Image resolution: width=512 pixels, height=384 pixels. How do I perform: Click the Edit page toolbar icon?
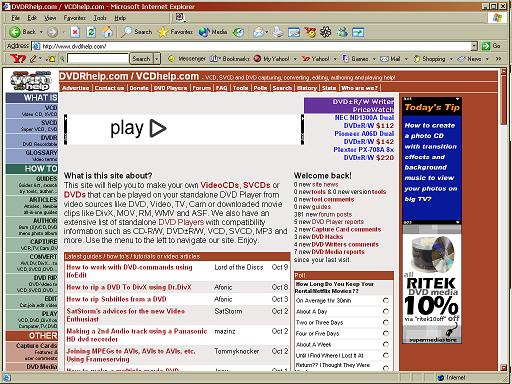click(x=294, y=32)
